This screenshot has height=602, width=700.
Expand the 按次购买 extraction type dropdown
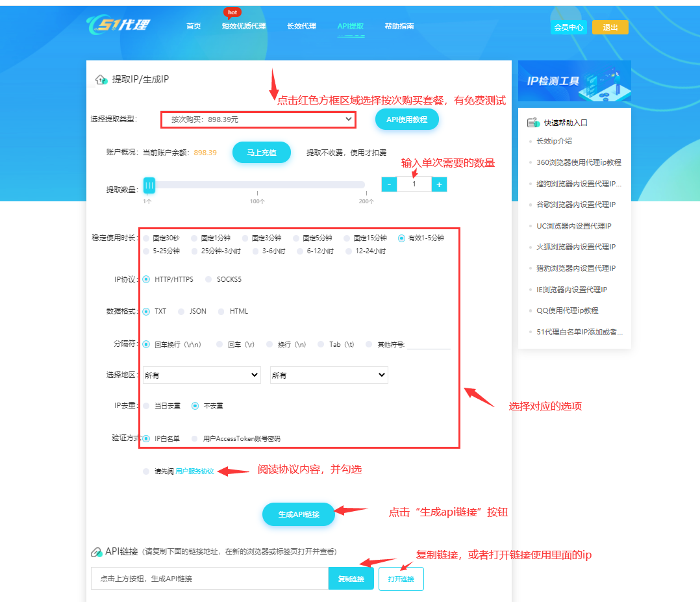258,119
